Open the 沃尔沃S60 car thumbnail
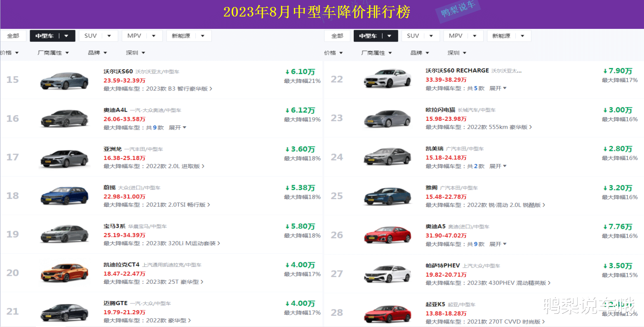This screenshot has width=644, height=327. point(64,81)
